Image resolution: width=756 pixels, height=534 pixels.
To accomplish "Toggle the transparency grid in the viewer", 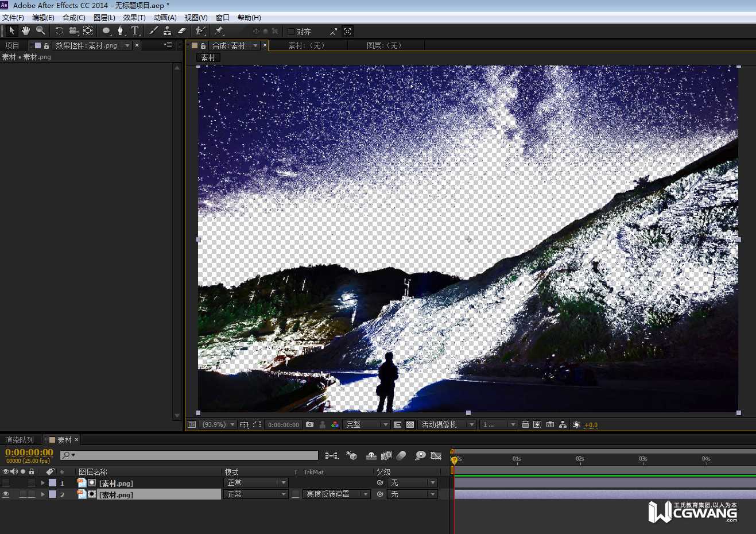I will click(410, 425).
